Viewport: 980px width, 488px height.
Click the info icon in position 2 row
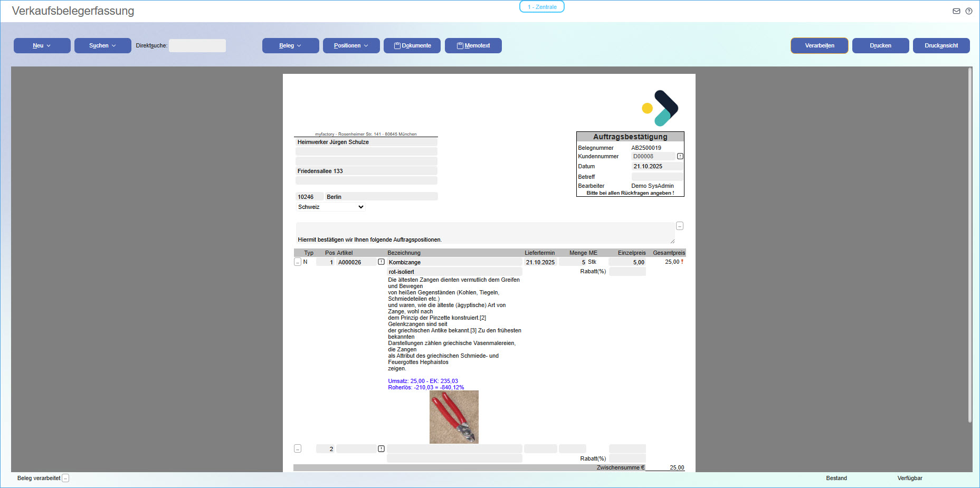pos(381,449)
